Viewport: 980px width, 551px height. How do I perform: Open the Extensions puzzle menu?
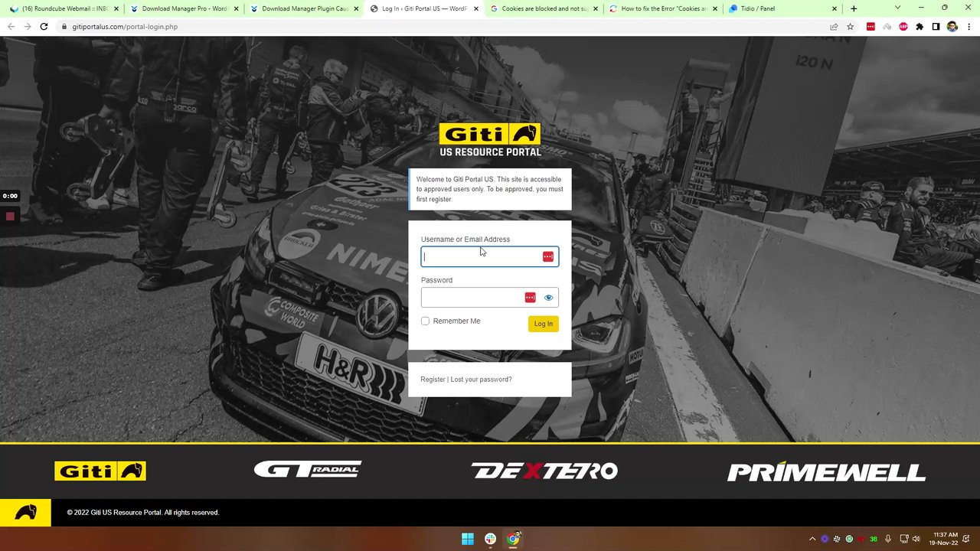pyautogui.click(x=920, y=26)
